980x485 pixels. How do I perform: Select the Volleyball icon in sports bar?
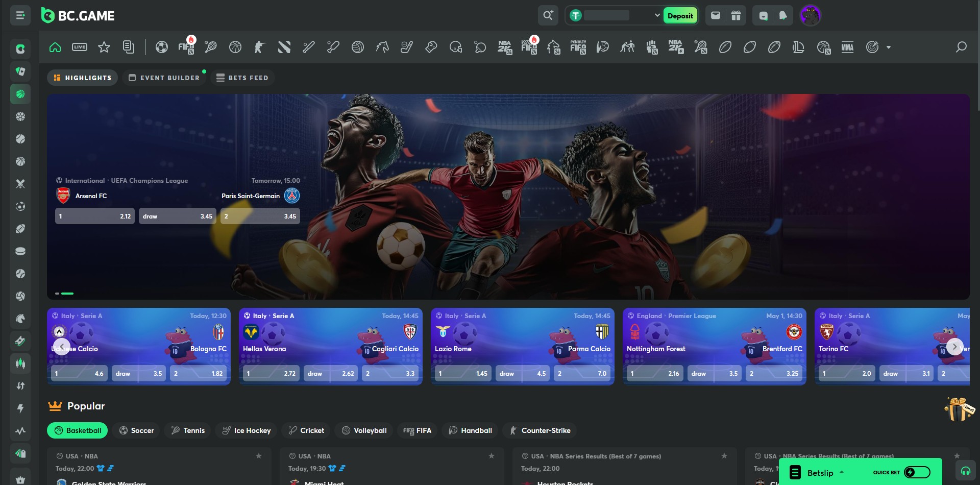pyautogui.click(x=358, y=47)
